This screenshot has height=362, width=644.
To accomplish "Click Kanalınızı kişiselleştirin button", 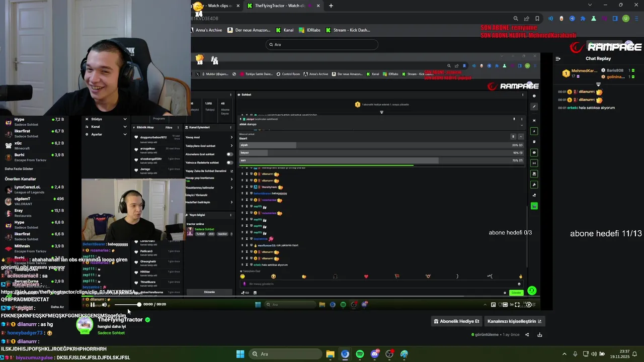I will pyautogui.click(x=514, y=321).
